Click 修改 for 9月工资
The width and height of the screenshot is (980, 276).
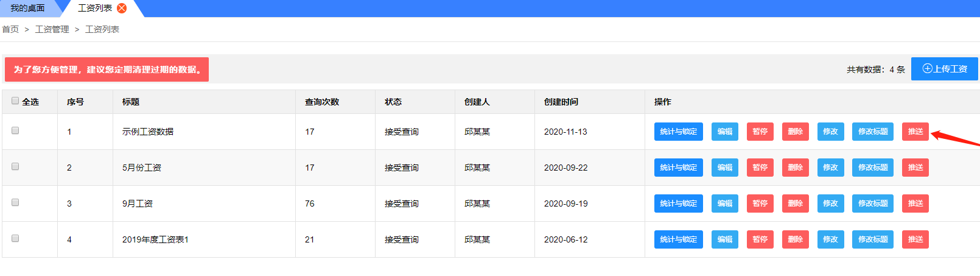point(831,203)
